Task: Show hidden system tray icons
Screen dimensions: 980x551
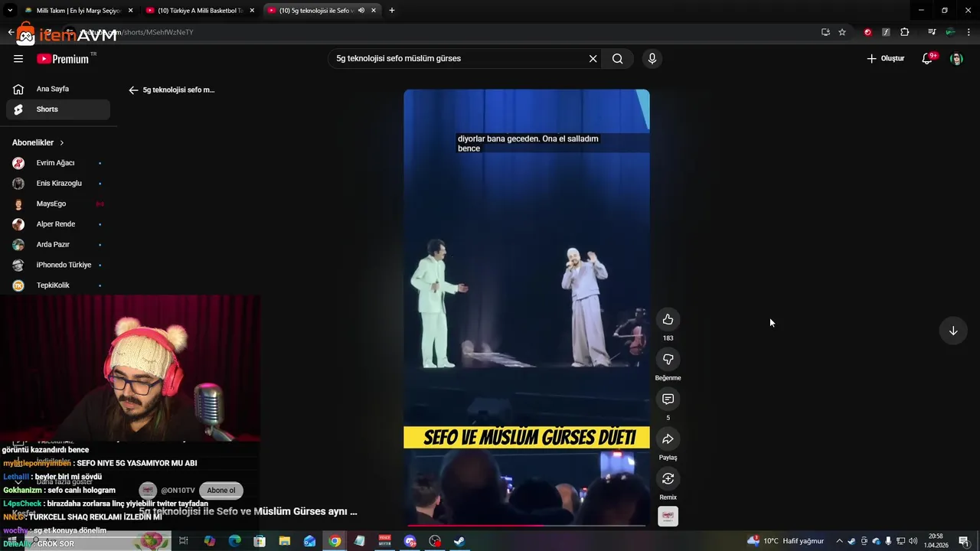Action: point(839,541)
